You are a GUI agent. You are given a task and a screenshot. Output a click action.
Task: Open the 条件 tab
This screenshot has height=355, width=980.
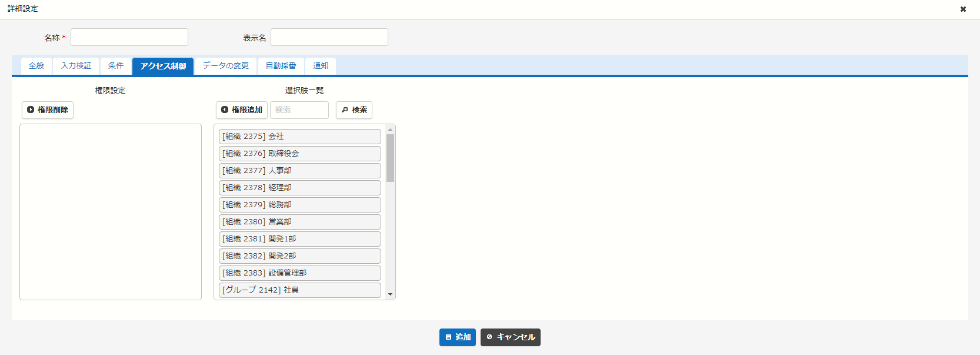point(116,66)
